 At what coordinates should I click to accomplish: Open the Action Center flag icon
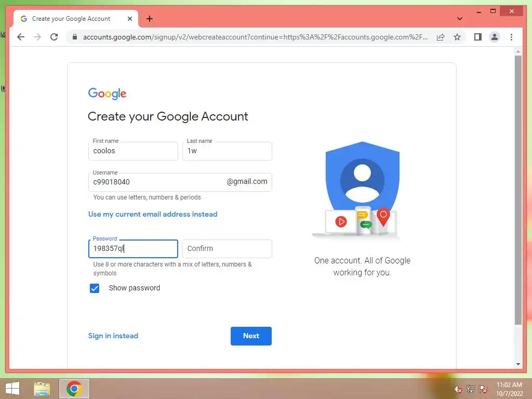pos(483,389)
